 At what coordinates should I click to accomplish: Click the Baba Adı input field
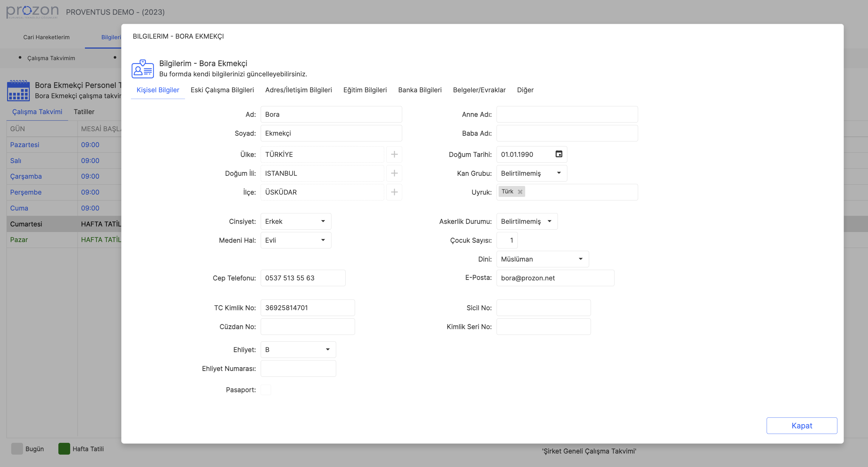point(567,133)
